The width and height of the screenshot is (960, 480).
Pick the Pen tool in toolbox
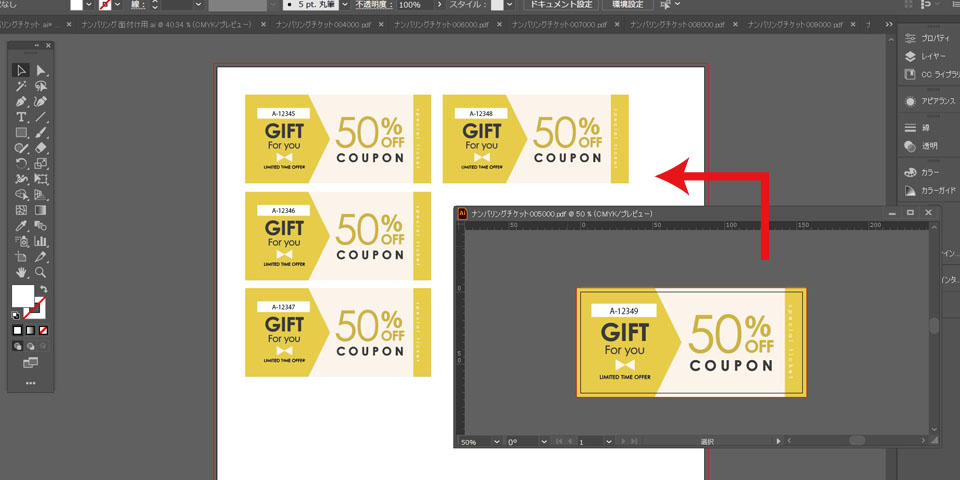pos(21,101)
